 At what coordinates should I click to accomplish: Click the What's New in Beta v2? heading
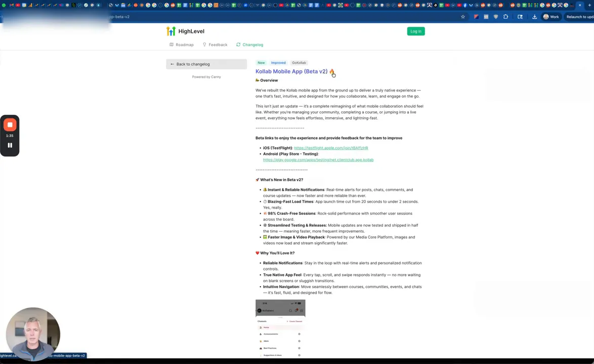coord(279,180)
